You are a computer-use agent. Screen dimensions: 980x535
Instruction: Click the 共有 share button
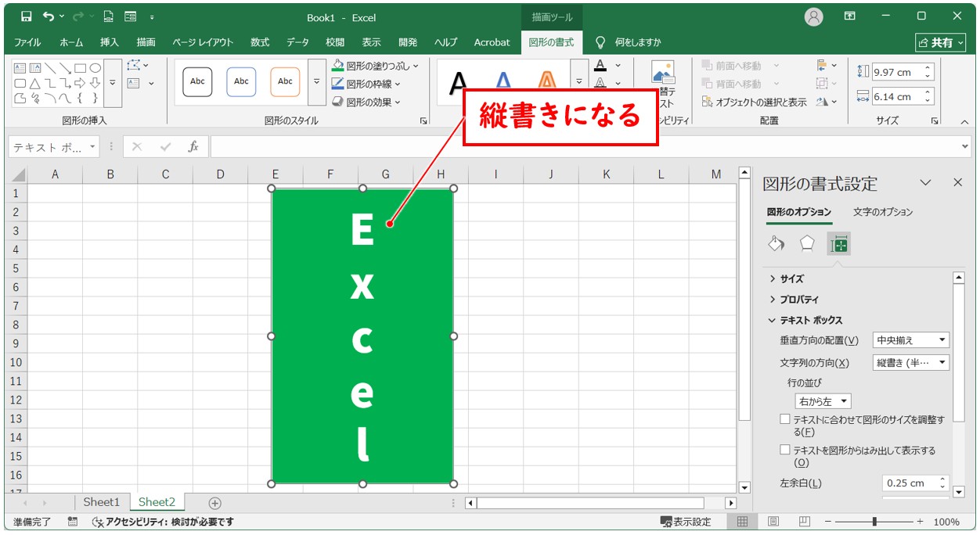click(x=942, y=42)
